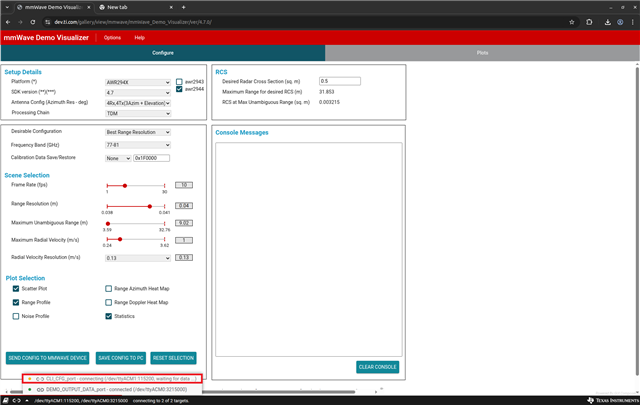Click the Range Resolution slider handle

(x=150, y=207)
